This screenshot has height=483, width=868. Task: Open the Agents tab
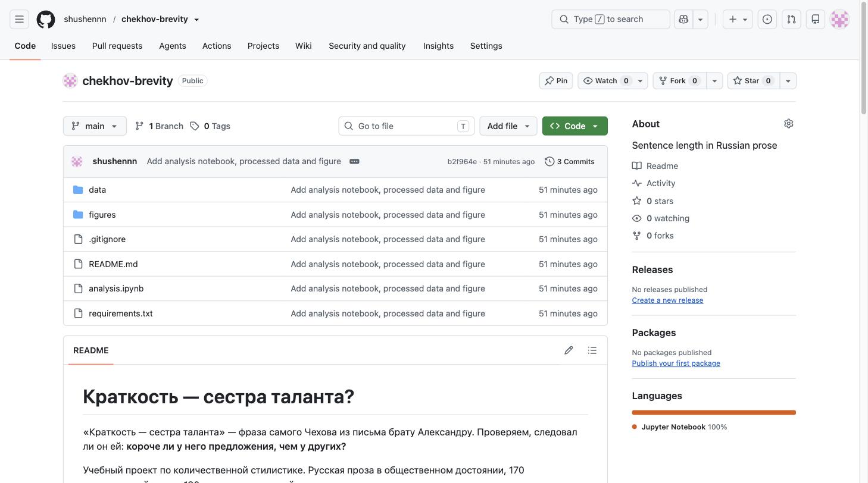click(x=173, y=46)
